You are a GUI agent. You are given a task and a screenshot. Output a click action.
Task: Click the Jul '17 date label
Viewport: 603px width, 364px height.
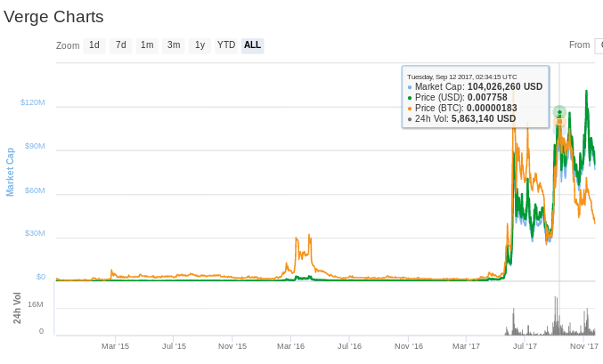[x=525, y=346]
